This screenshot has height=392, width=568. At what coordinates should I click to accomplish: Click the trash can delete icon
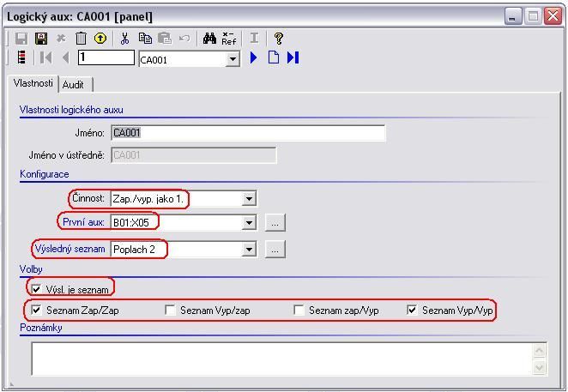(x=81, y=39)
